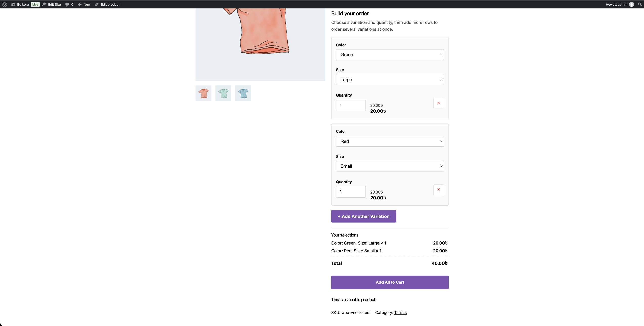This screenshot has height=326, width=644.
Task: Click Add All to Cart button
Action: click(390, 282)
